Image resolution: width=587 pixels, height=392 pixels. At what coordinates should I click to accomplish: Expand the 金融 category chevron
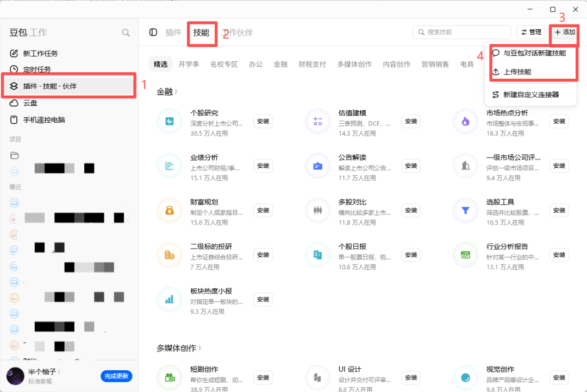pyautogui.click(x=176, y=92)
